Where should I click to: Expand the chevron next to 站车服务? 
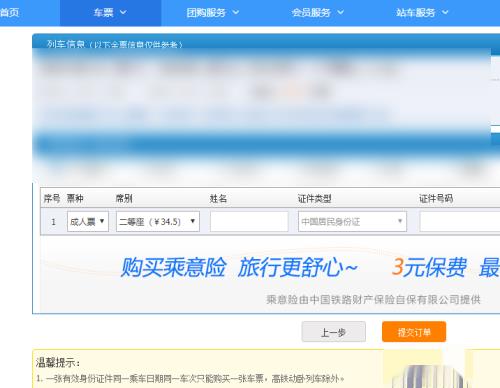click(x=445, y=13)
